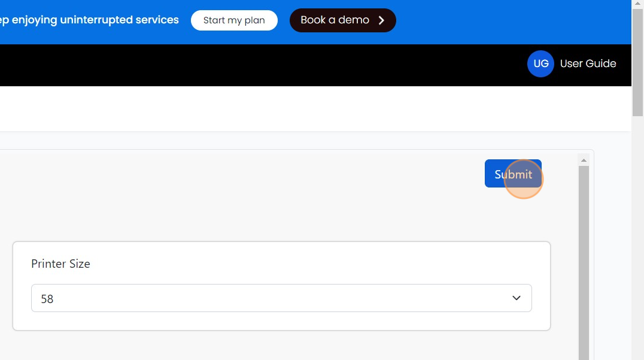Click the User Guide account name
Image resolution: width=644 pixels, height=360 pixels.
point(588,63)
